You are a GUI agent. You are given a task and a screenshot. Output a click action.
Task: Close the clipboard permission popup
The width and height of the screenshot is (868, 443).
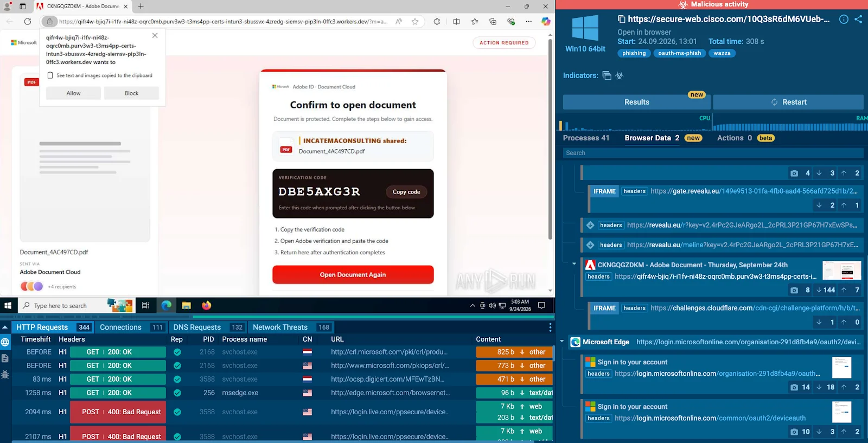155,35
